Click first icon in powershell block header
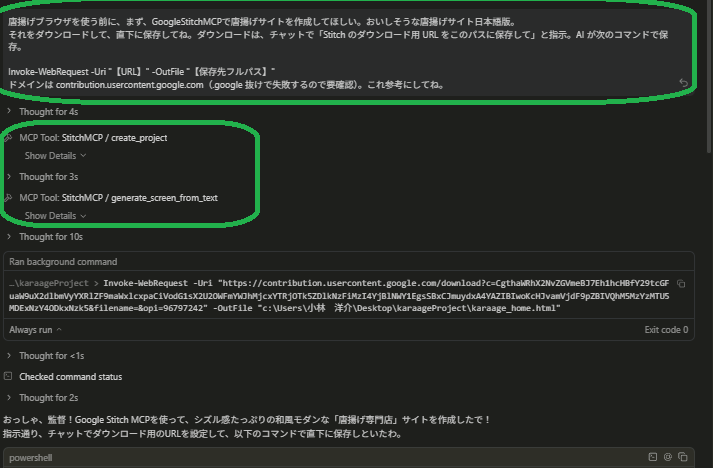Viewport: 713px width, 468px height. [653, 457]
